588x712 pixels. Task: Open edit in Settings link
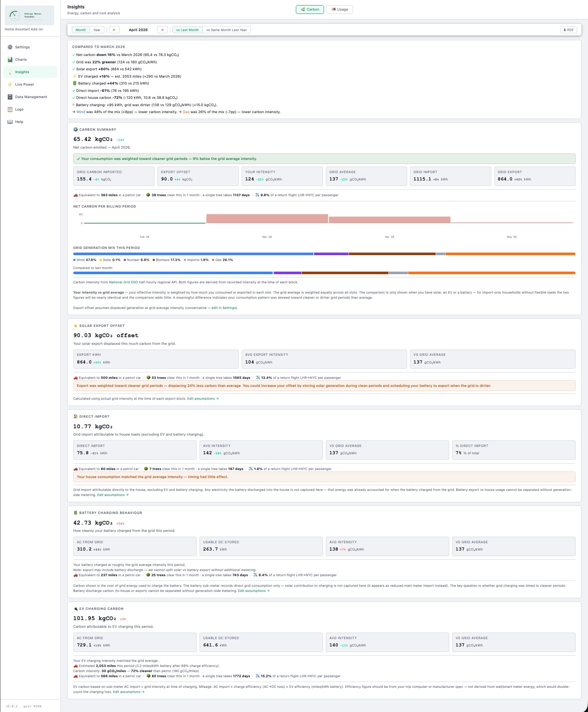point(224,308)
